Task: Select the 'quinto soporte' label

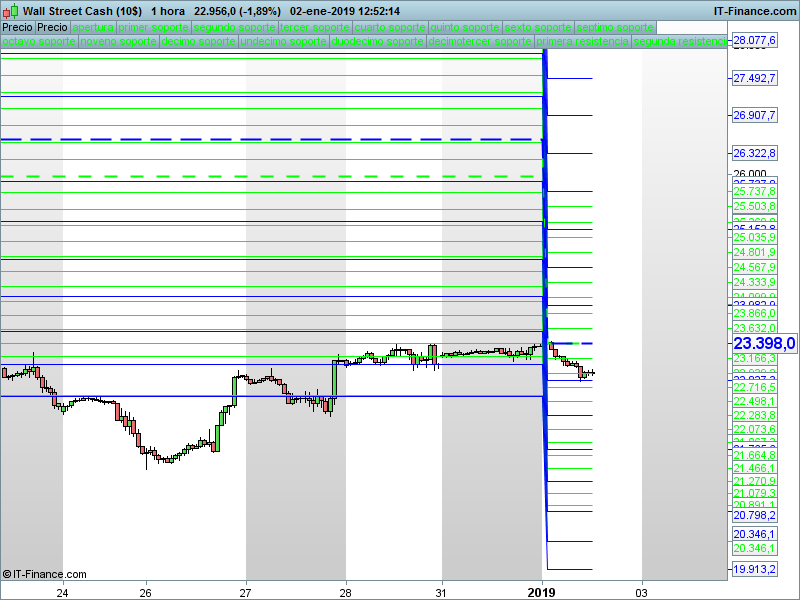Action: point(465,27)
